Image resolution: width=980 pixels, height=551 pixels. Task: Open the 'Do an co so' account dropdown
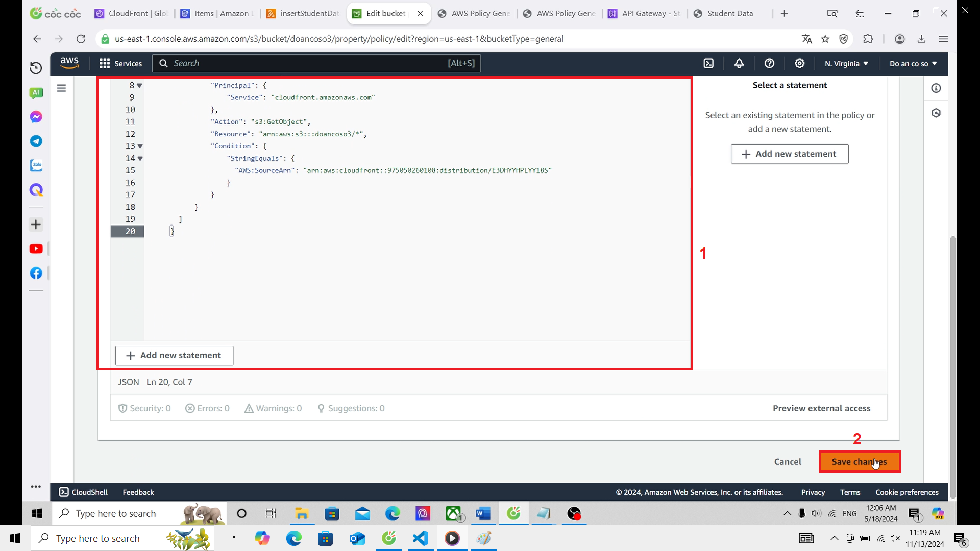(x=913, y=63)
